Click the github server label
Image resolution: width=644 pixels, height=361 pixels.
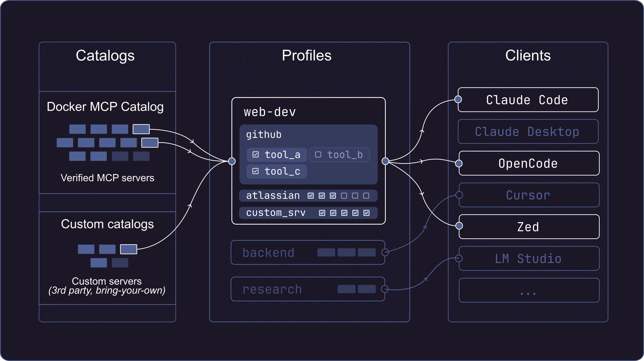(264, 135)
